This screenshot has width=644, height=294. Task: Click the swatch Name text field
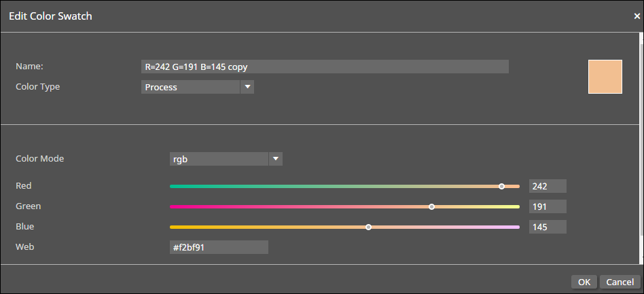tap(325, 67)
